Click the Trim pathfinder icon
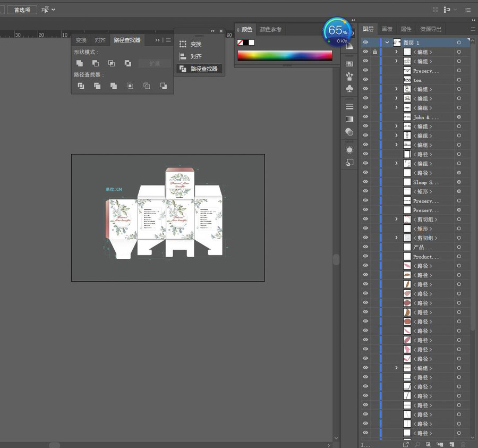 tap(97, 86)
